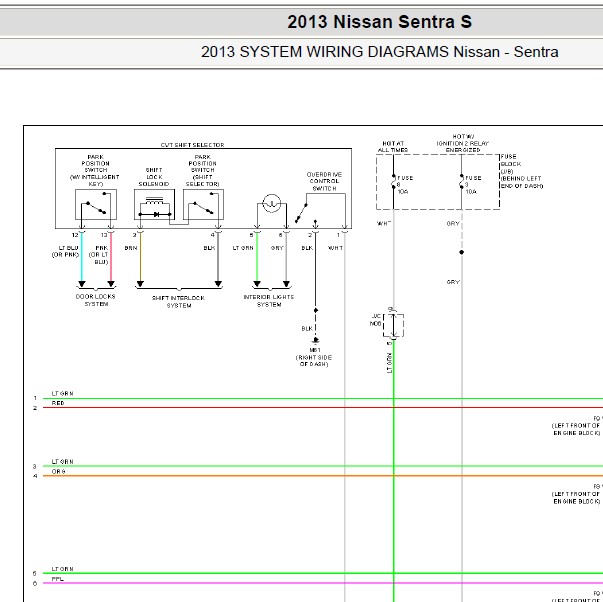Click the "PNK (OR LT BLU)" wire label

coord(99,255)
